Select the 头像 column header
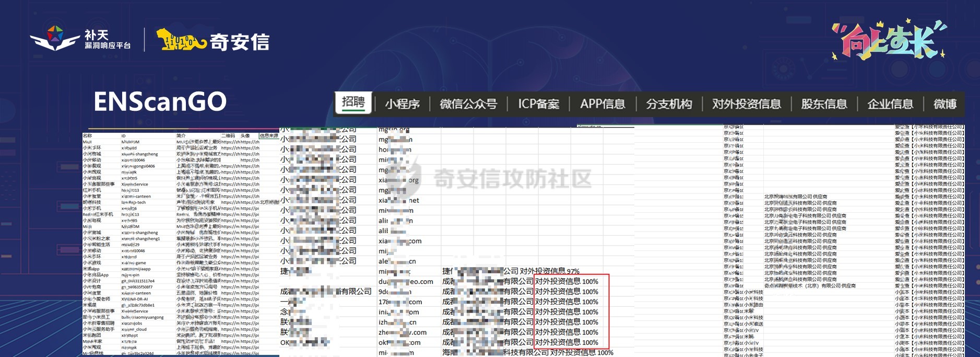The image size is (980, 357). 245,136
